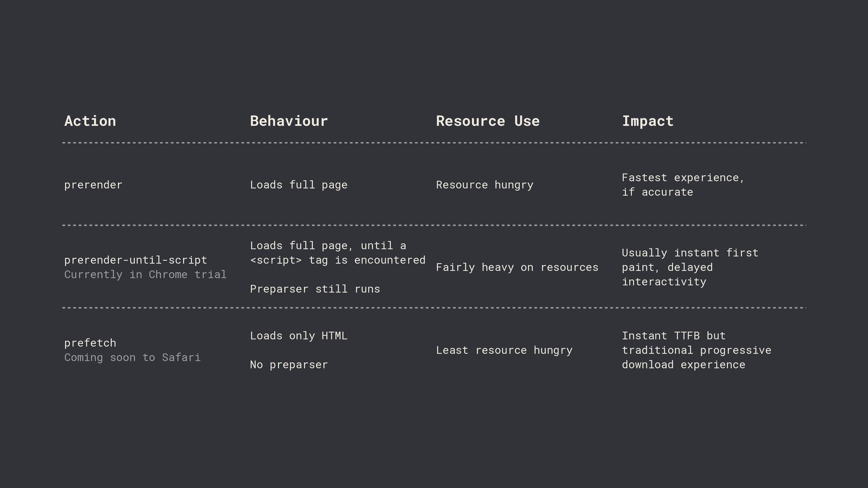Click the "<script> tag is encountered" line
Image resolution: width=868 pixels, height=488 pixels.
coord(337,260)
